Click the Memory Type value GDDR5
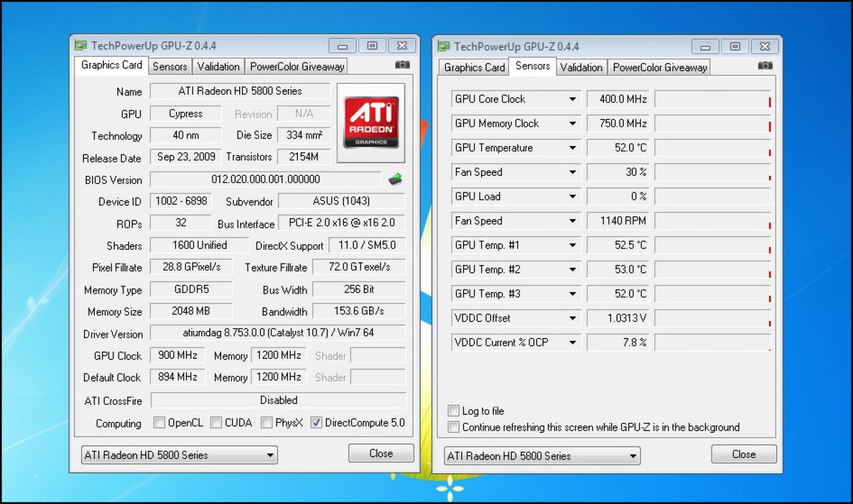853x504 pixels. [x=191, y=290]
